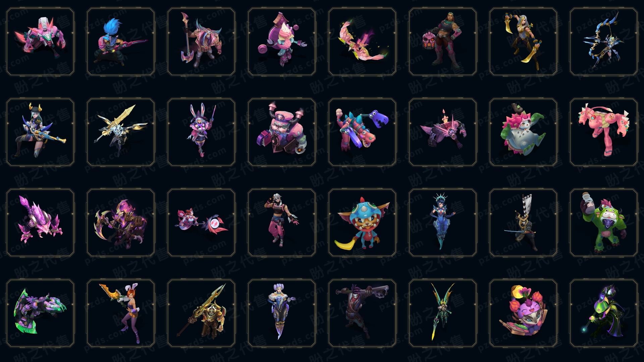This screenshot has width=644, height=362.
Task: Click the pink cow creature skin
Action: tap(604, 132)
